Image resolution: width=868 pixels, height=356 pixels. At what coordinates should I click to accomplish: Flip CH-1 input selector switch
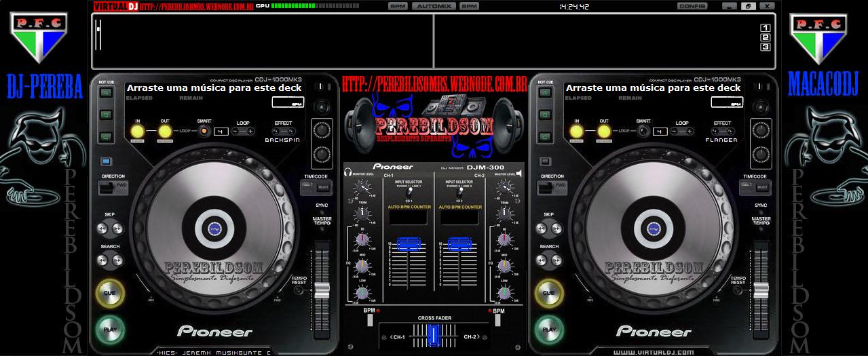[x=409, y=193]
